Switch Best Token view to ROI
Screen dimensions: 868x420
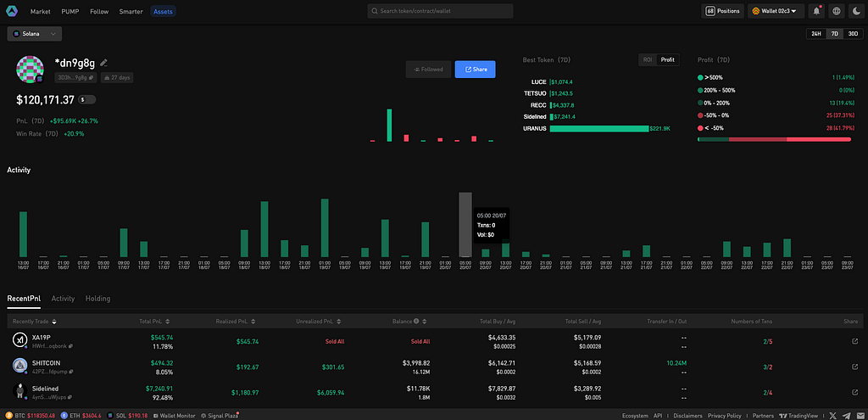648,60
